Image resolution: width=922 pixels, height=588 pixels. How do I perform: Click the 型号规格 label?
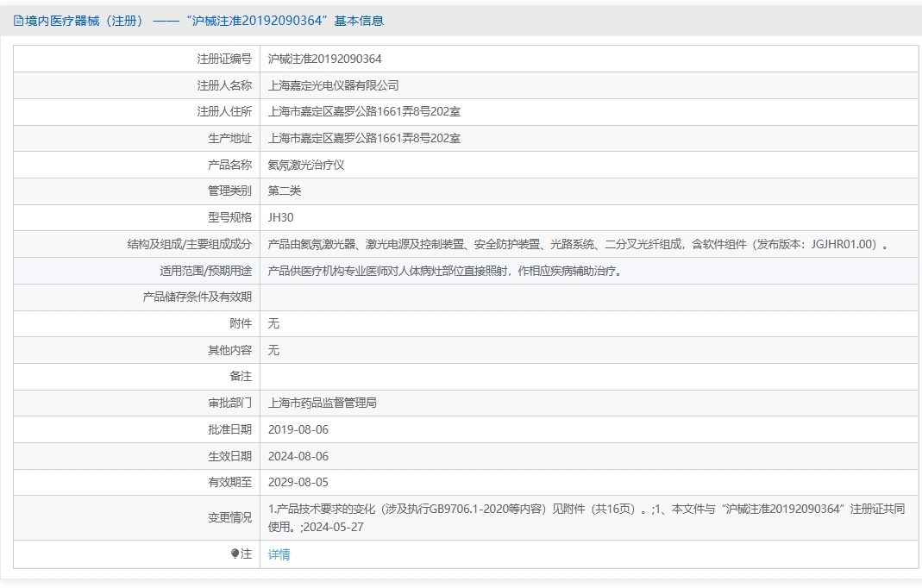pyautogui.click(x=229, y=217)
